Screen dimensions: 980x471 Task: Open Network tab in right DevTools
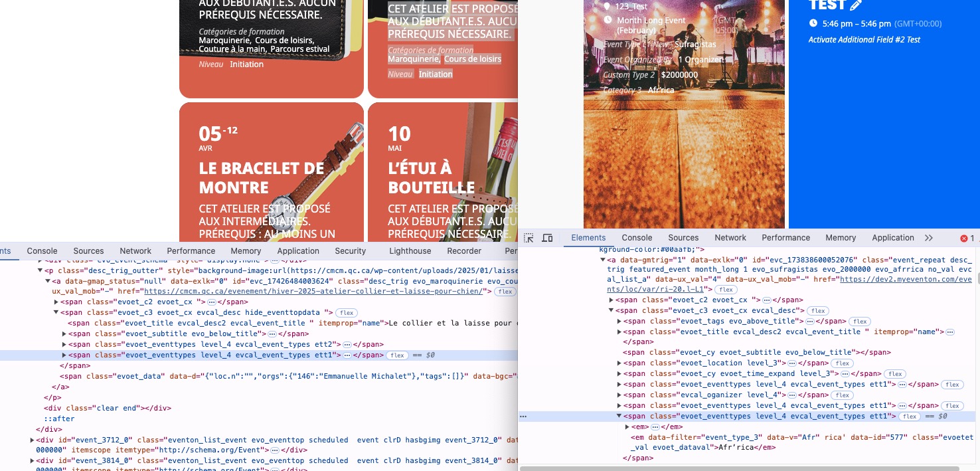click(x=730, y=238)
